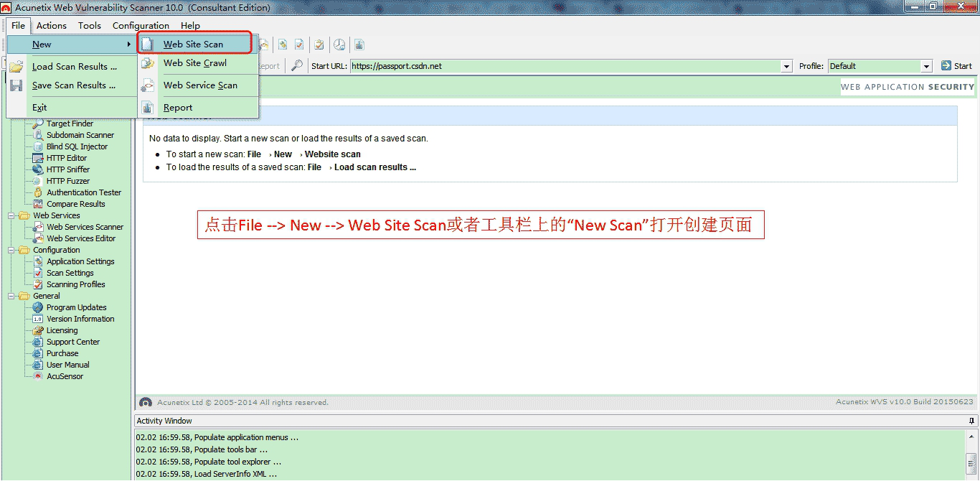The image size is (980, 499).
Task: Click the Start scan button label
Action: click(963, 66)
